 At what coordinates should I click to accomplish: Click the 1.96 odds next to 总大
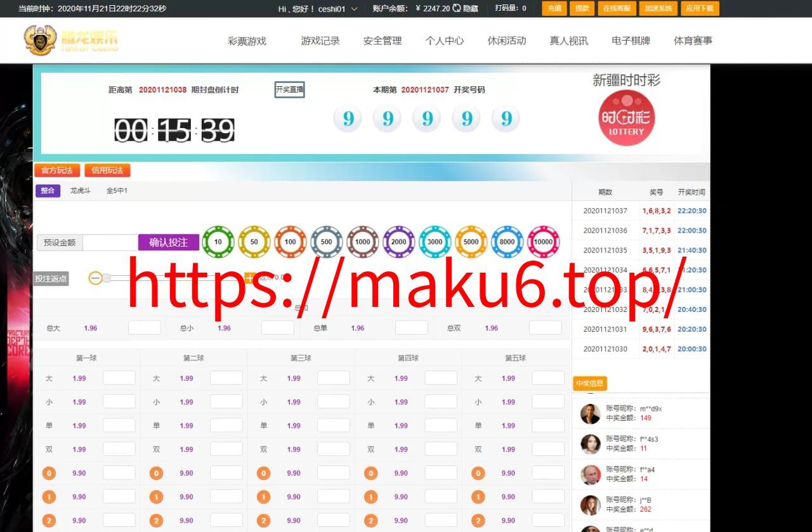(x=91, y=328)
